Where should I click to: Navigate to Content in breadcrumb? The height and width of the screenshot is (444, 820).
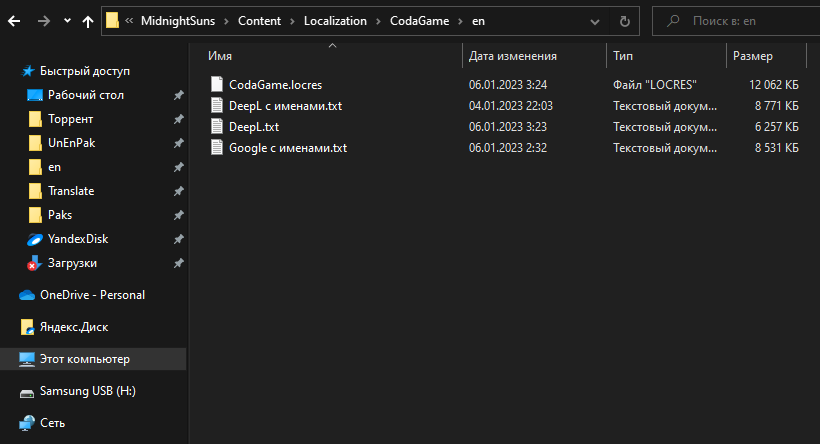tap(259, 21)
